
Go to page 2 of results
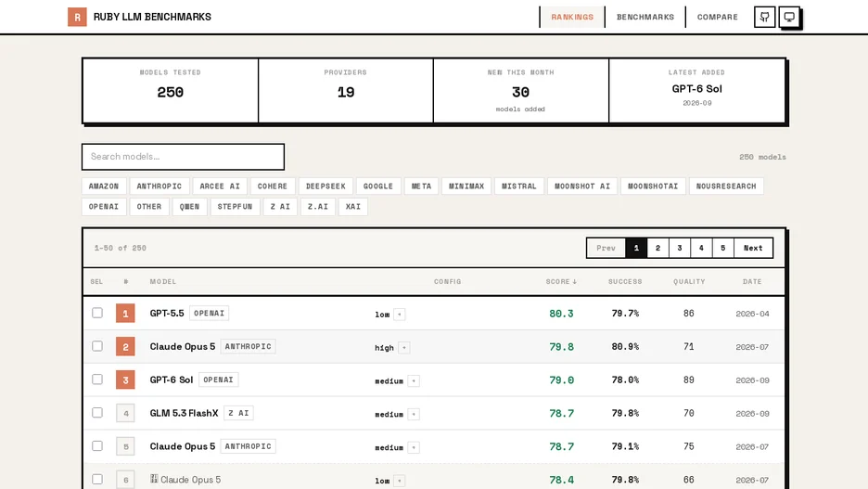click(657, 248)
